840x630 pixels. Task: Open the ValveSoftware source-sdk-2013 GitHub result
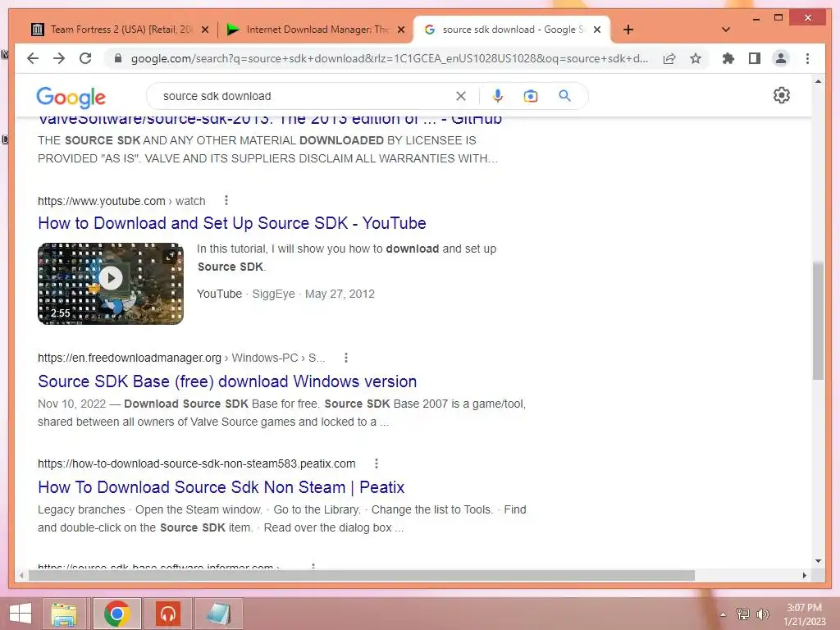(270, 120)
